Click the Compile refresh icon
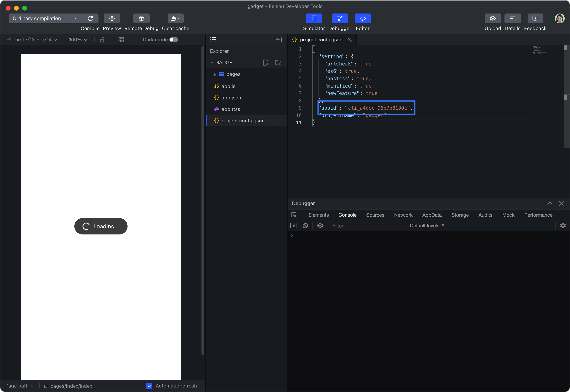Screen dimensions: 570x392 coord(90,18)
